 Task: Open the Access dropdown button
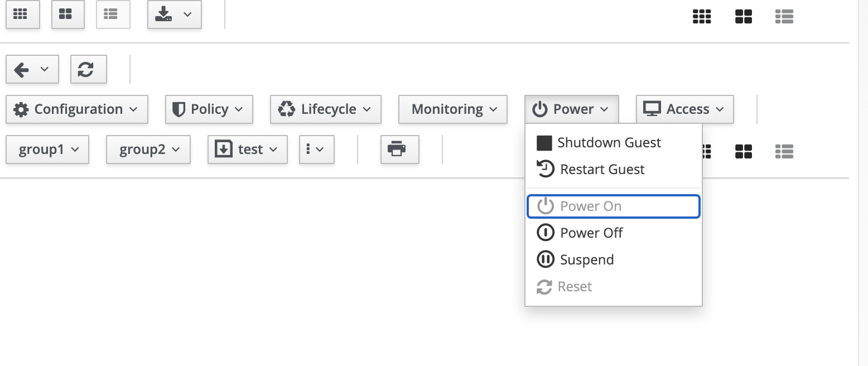click(x=685, y=109)
